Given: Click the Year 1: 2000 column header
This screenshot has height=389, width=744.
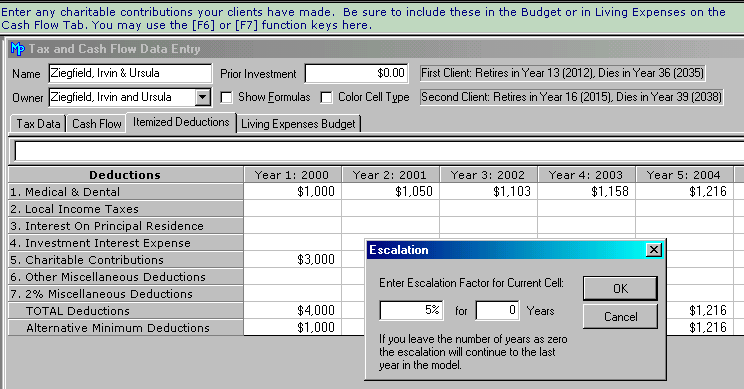Looking at the screenshot, I should (x=292, y=175).
